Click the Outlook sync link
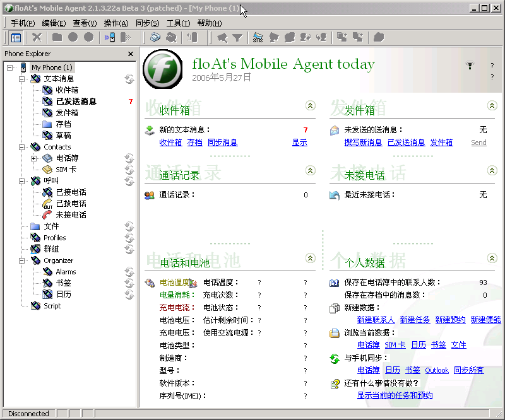505x420 pixels. (x=437, y=370)
